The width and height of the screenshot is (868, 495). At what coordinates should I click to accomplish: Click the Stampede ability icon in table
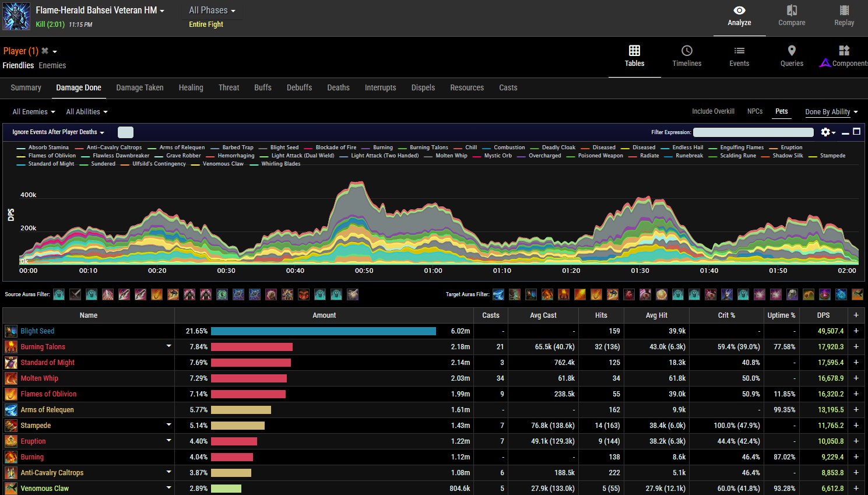pyautogui.click(x=11, y=426)
